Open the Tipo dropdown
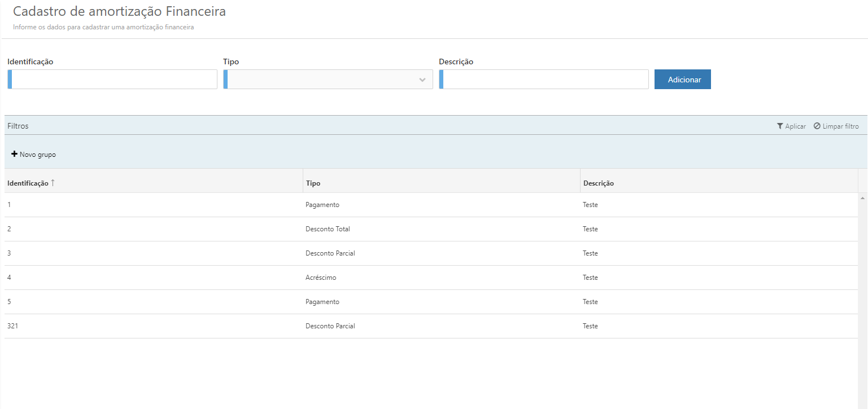The width and height of the screenshot is (868, 409). point(328,80)
